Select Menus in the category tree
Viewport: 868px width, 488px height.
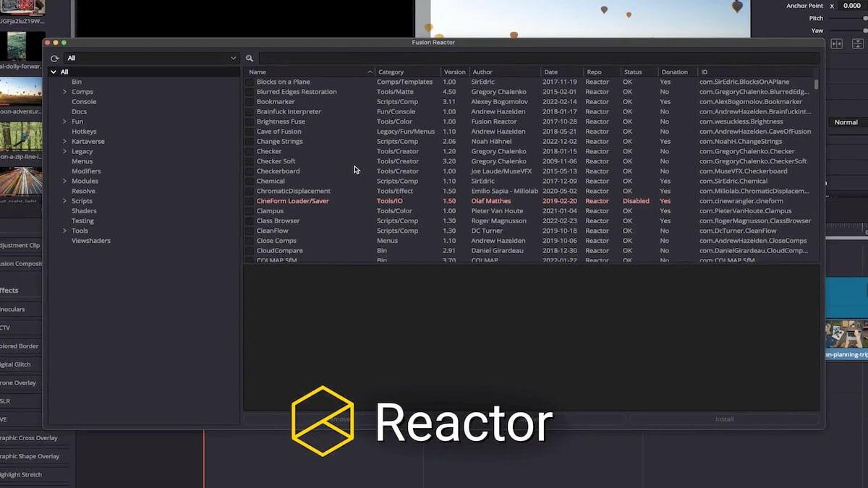82,161
